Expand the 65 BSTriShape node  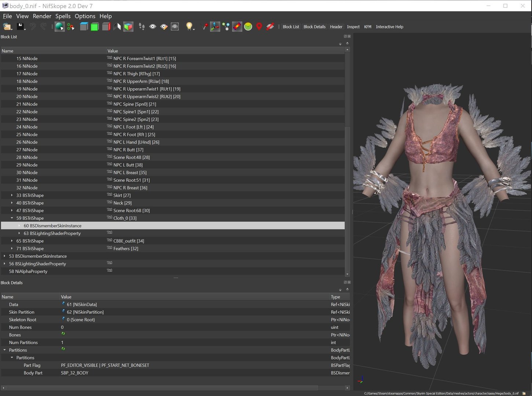[12, 241]
